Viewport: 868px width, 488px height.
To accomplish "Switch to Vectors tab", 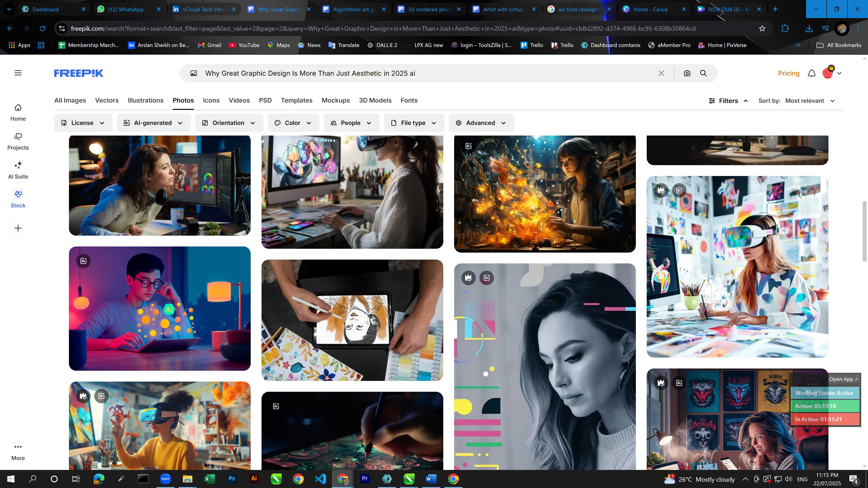I will pos(107,100).
